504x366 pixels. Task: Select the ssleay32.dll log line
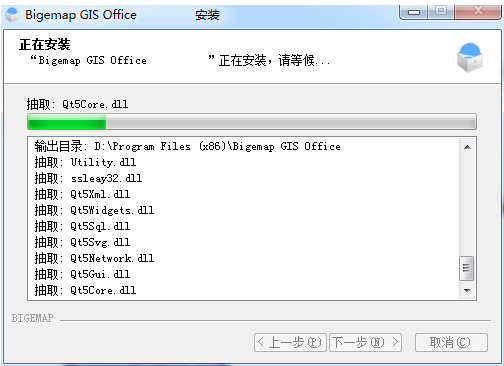(x=88, y=178)
